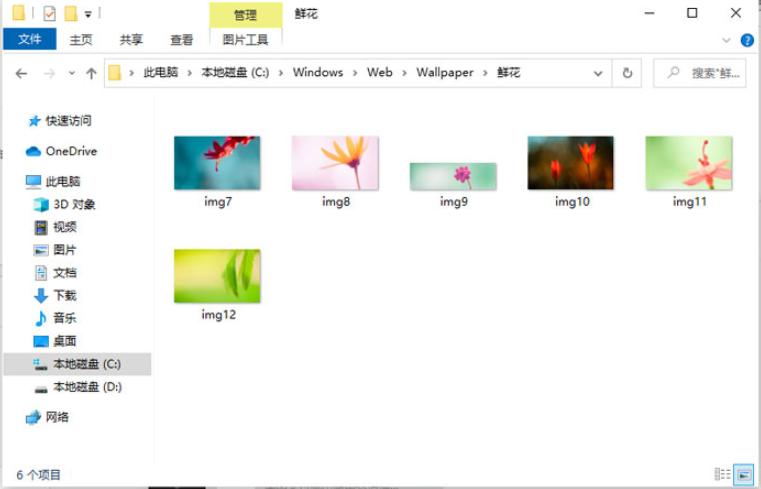Viewport: 761px width, 489px height.
Task: Select the img12 green leaf thumbnail
Action: click(x=217, y=276)
